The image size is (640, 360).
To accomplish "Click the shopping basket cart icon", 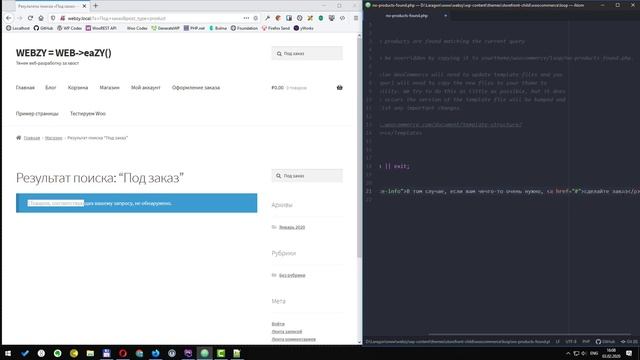I will (x=339, y=87).
